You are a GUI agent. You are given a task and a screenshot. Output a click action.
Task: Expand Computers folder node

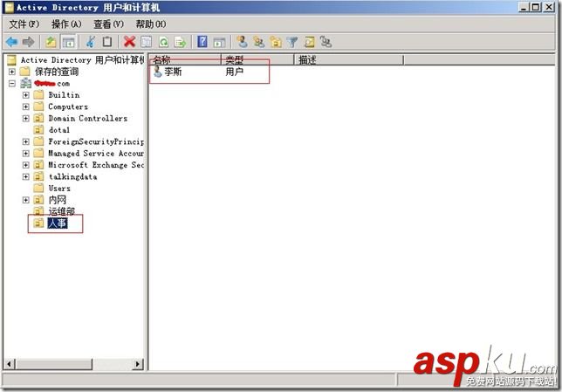tap(26, 107)
